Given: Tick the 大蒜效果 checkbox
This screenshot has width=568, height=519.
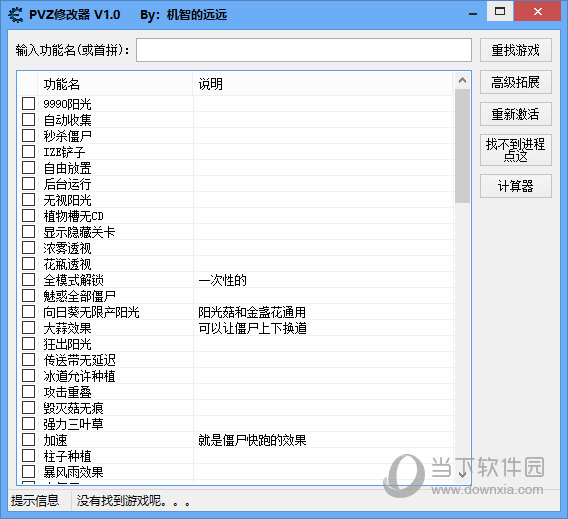Looking at the screenshot, I should click(28, 328).
